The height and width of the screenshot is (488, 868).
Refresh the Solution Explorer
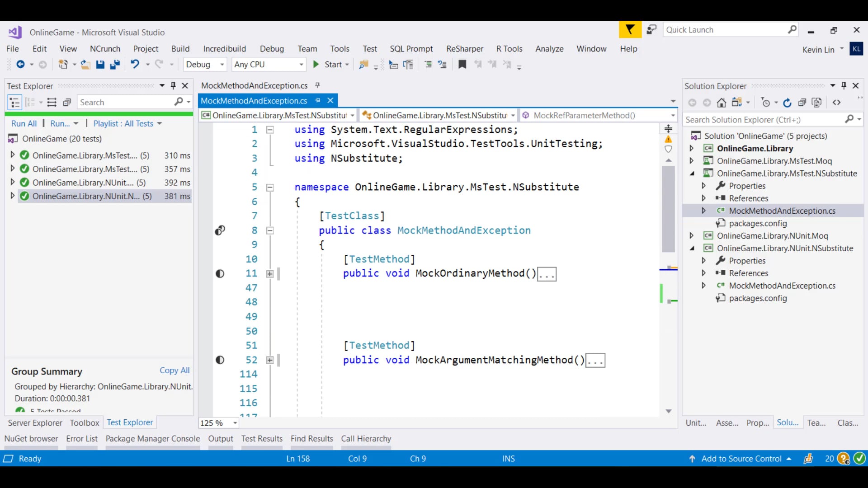(787, 103)
